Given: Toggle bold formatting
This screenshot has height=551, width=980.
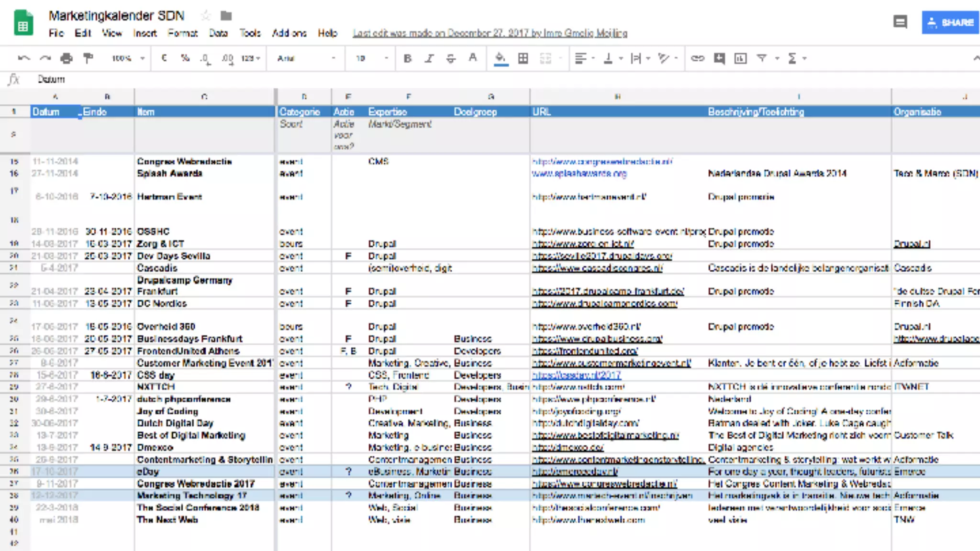Looking at the screenshot, I should 407,58.
